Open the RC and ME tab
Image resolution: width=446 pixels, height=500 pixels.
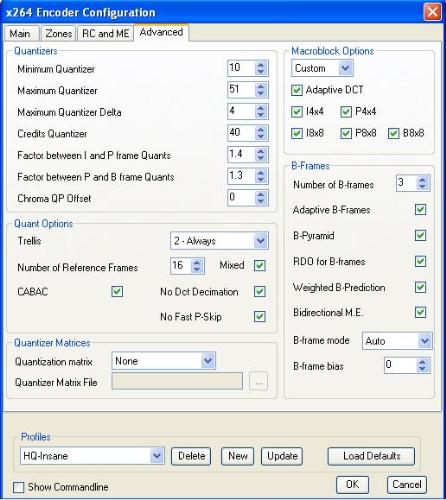point(105,33)
